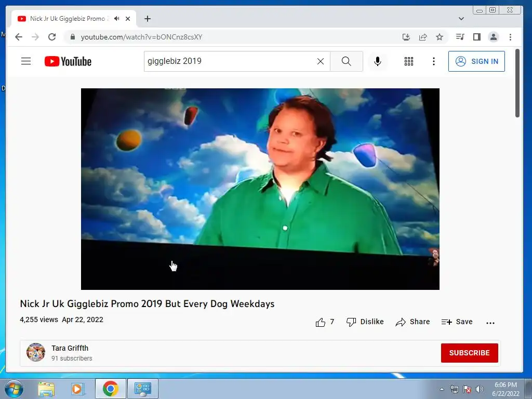Open the YouTube hamburger guide menu
Screen dimensions: 532x399
click(x=26, y=61)
